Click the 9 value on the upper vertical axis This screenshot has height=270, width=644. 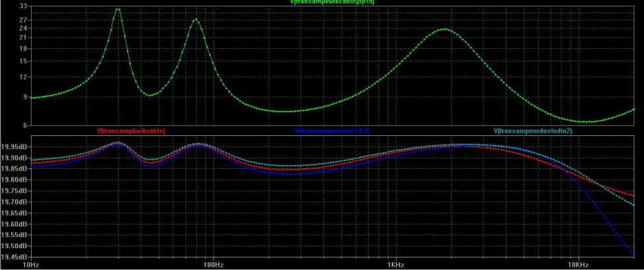pos(24,97)
